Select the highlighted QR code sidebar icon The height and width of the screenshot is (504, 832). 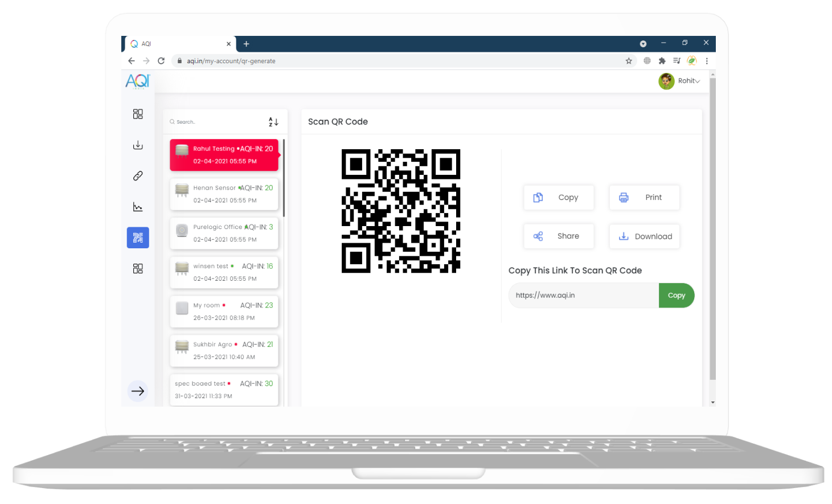pyautogui.click(x=138, y=237)
